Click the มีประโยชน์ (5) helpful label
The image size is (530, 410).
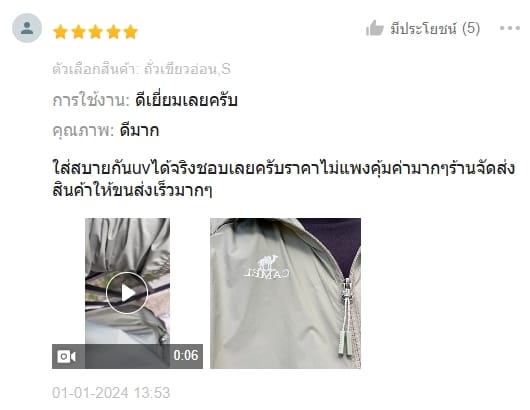(435, 28)
